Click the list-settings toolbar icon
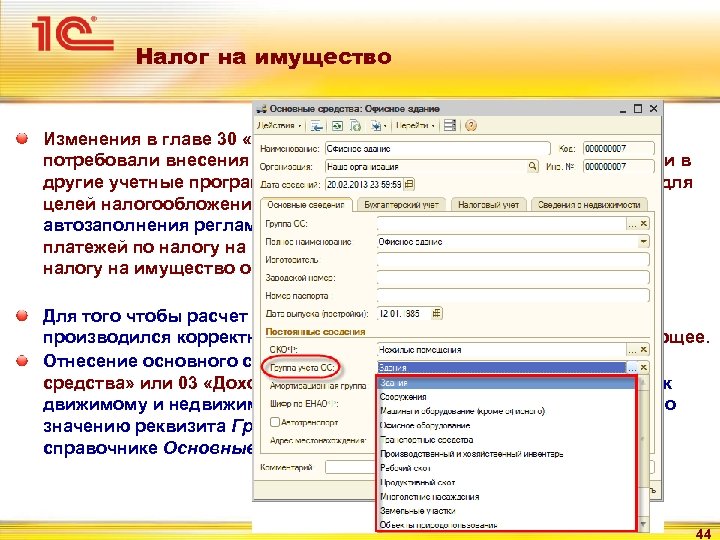720x540 pixels. [450, 125]
